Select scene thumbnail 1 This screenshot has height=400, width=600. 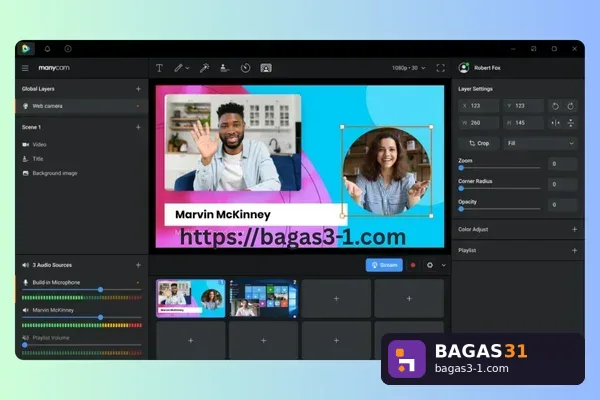coord(191,298)
